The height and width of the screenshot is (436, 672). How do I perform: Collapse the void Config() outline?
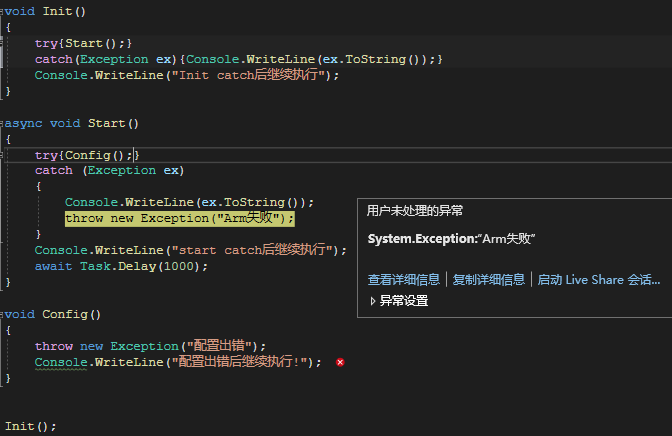tap(2, 315)
